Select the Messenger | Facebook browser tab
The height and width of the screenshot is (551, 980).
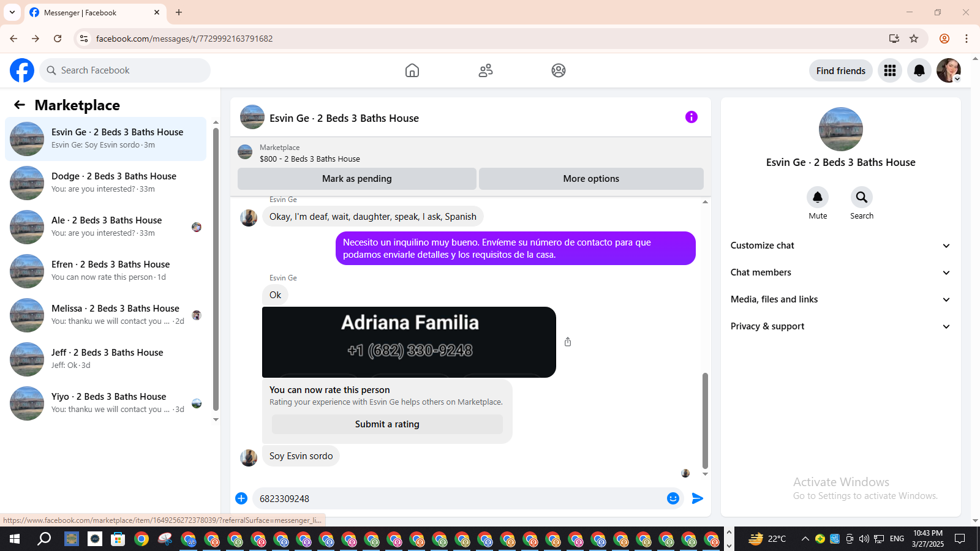(x=95, y=12)
